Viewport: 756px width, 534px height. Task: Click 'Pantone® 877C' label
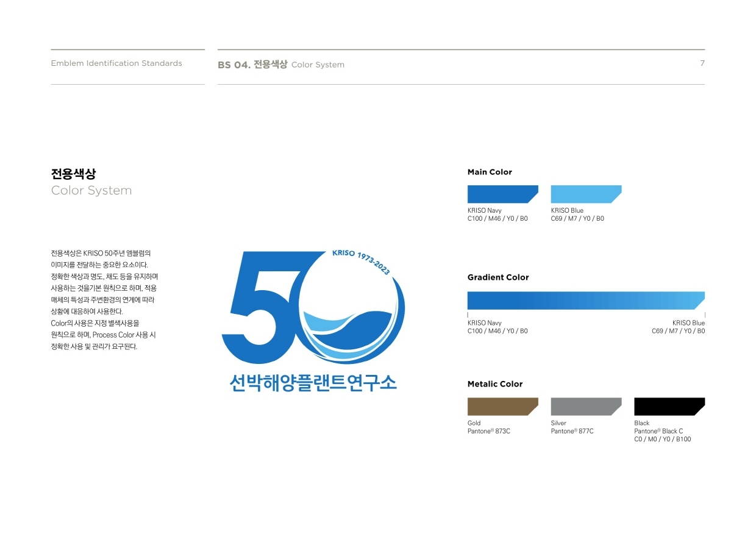click(x=572, y=431)
